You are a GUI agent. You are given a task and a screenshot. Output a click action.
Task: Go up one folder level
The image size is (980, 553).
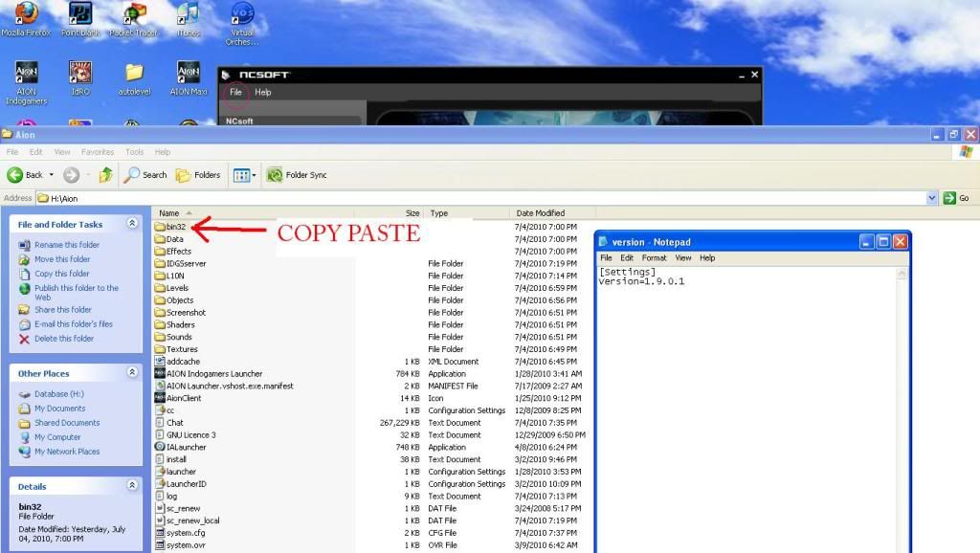coord(105,175)
